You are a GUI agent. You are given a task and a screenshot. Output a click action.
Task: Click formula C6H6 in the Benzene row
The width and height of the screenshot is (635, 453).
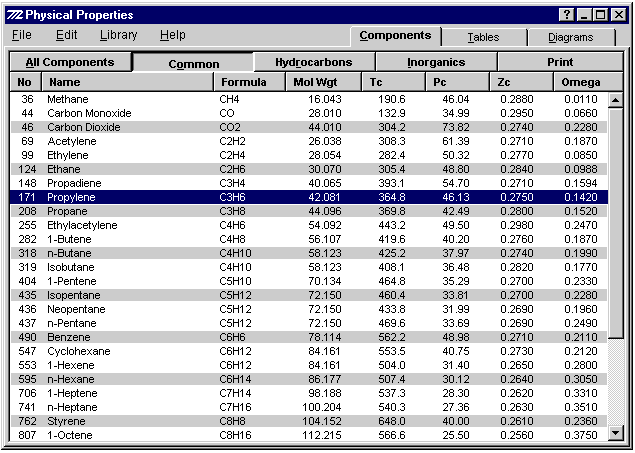[x=232, y=337]
